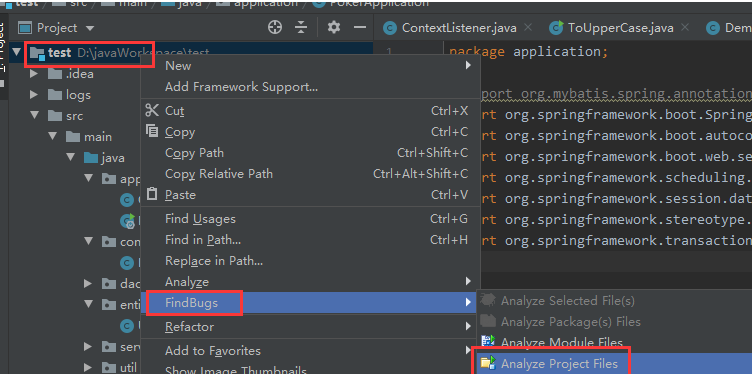Click the scissors Cut icon
753x374 pixels.
pyautogui.click(x=152, y=110)
